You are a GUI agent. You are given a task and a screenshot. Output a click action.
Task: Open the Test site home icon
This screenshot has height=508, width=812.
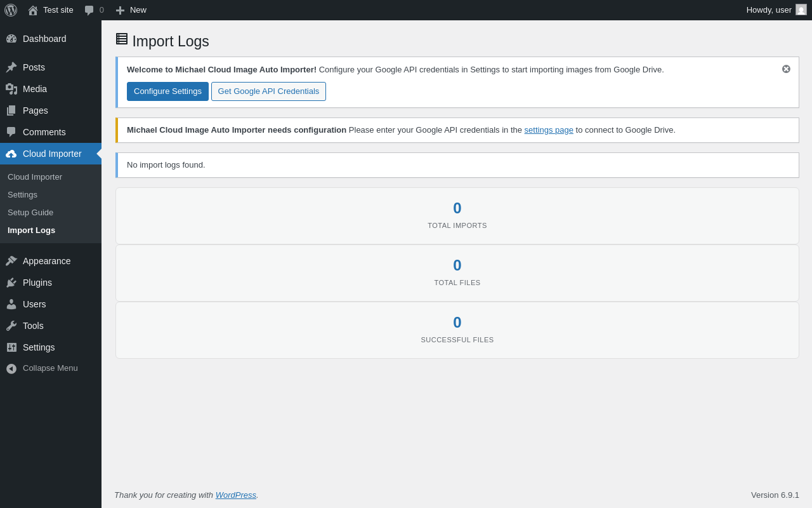[x=33, y=10]
